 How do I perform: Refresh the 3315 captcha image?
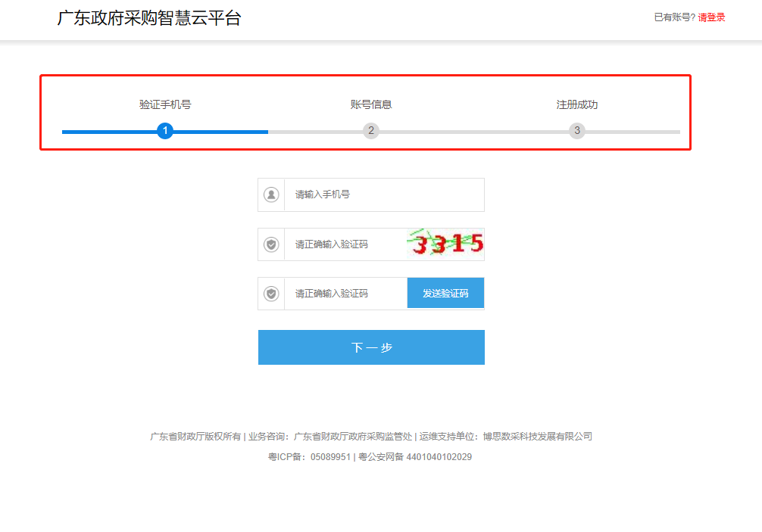click(445, 244)
